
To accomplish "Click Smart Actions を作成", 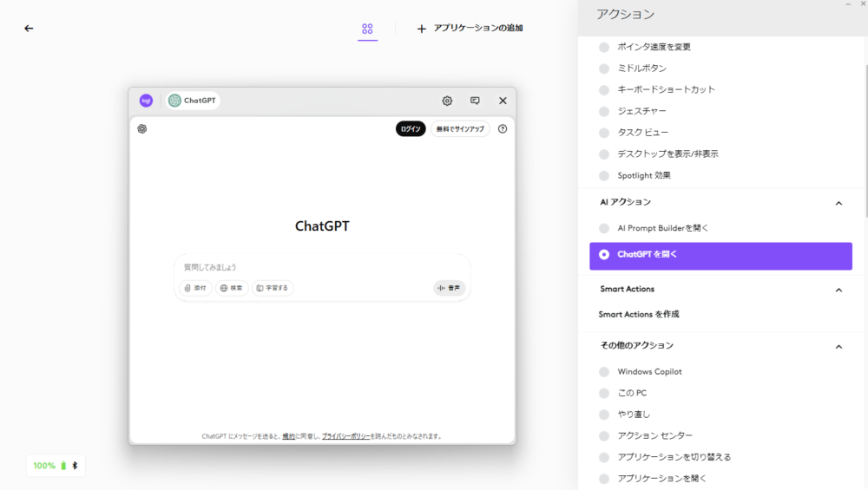I will point(639,315).
